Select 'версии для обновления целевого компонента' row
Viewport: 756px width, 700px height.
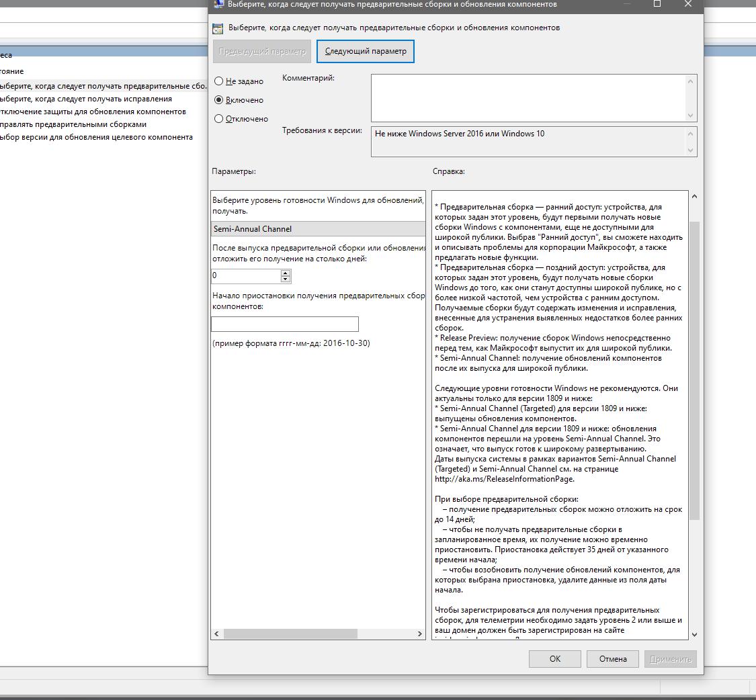point(96,137)
